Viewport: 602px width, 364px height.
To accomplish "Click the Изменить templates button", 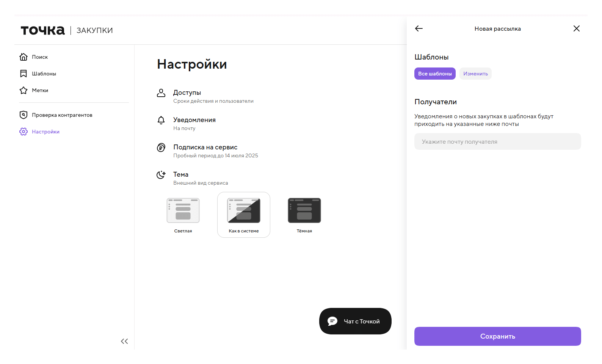I will point(475,74).
